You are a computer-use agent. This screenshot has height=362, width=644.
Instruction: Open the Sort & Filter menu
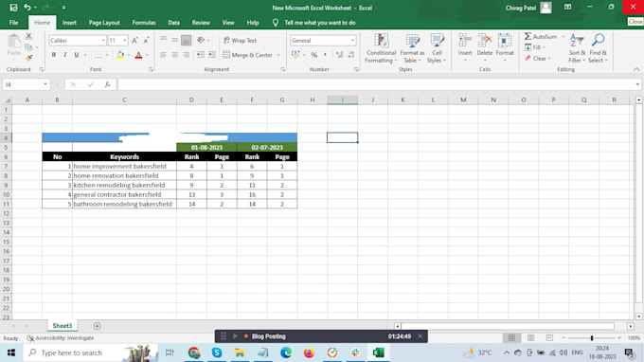tap(577, 48)
